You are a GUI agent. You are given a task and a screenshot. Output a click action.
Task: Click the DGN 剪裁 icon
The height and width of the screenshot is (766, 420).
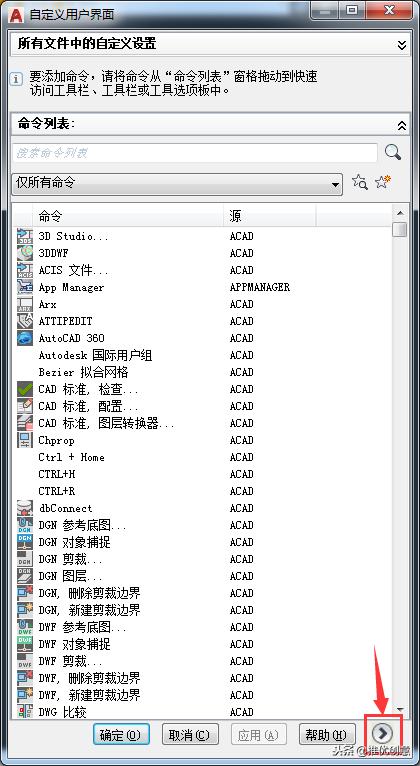[x=24, y=559]
